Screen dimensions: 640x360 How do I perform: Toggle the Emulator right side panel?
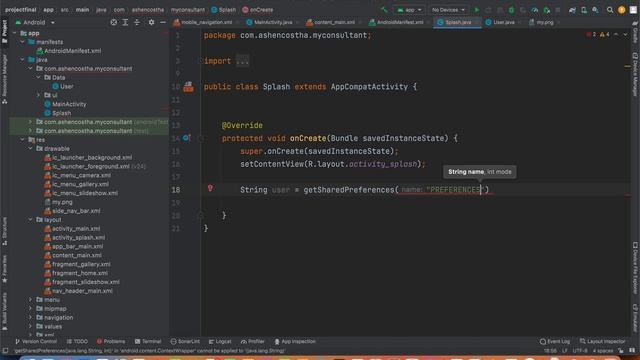tap(635, 318)
